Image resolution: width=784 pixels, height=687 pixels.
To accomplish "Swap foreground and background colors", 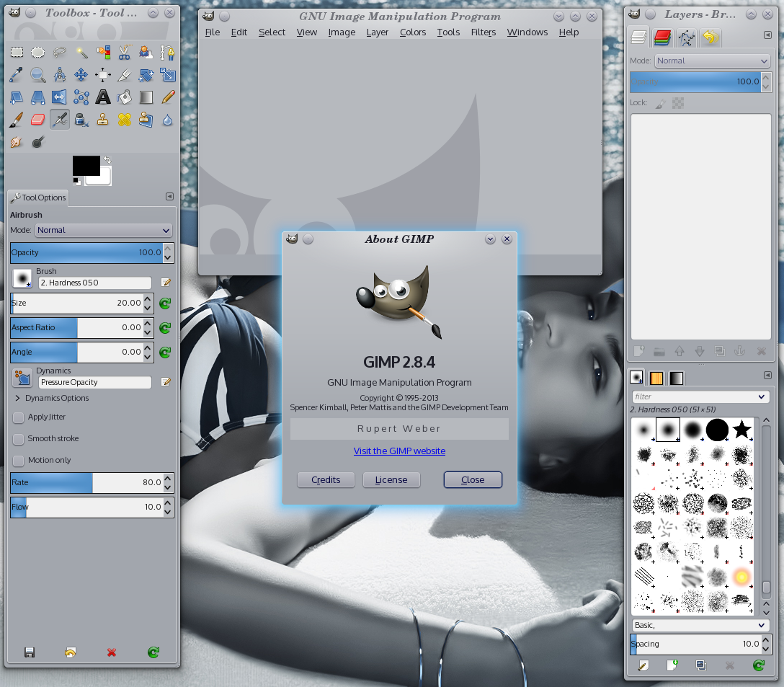I will point(107,159).
